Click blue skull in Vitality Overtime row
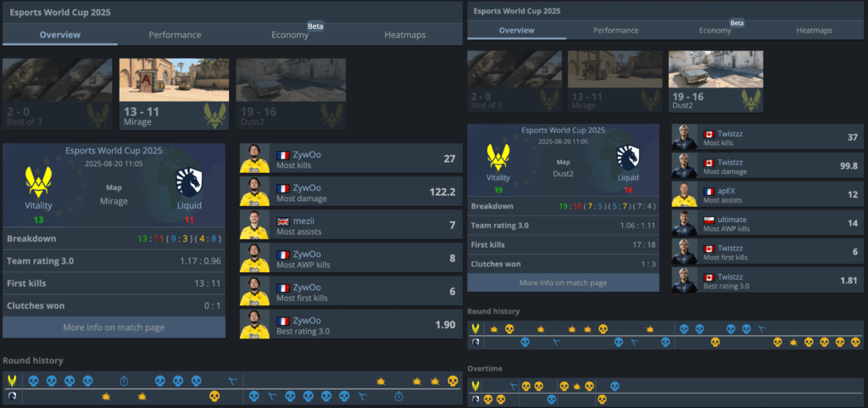Viewport: 868px width, 408px height. click(615, 386)
